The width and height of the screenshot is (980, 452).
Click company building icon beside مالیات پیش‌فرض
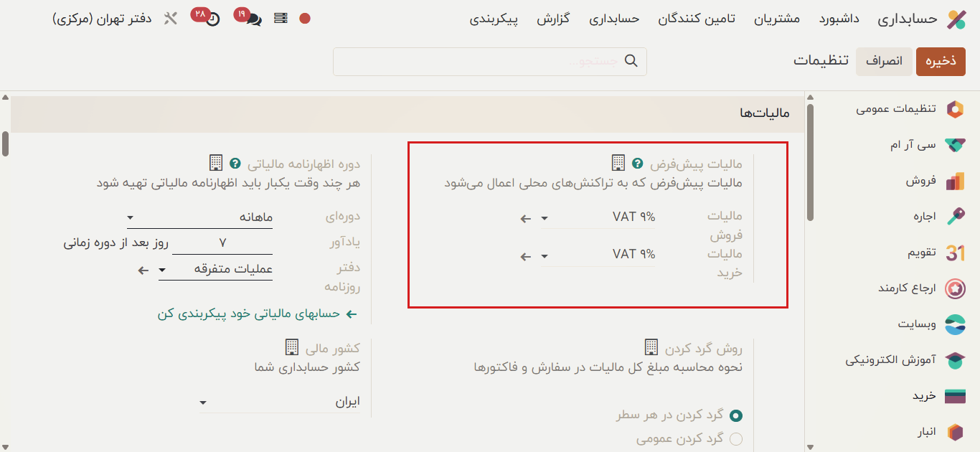click(x=618, y=163)
